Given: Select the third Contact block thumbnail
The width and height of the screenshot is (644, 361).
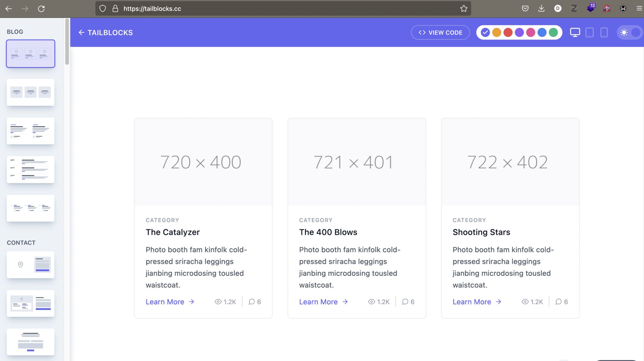Looking at the screenshot, I should point(31,342).
